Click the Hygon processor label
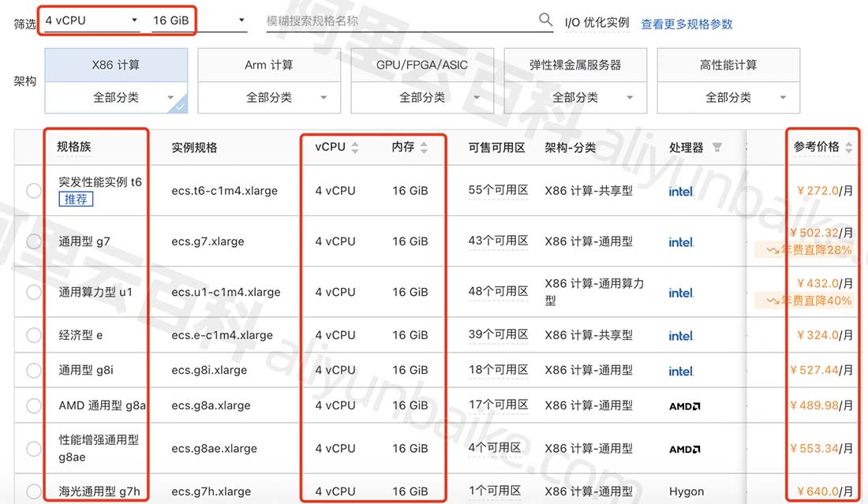 click(x=687, y=491)
